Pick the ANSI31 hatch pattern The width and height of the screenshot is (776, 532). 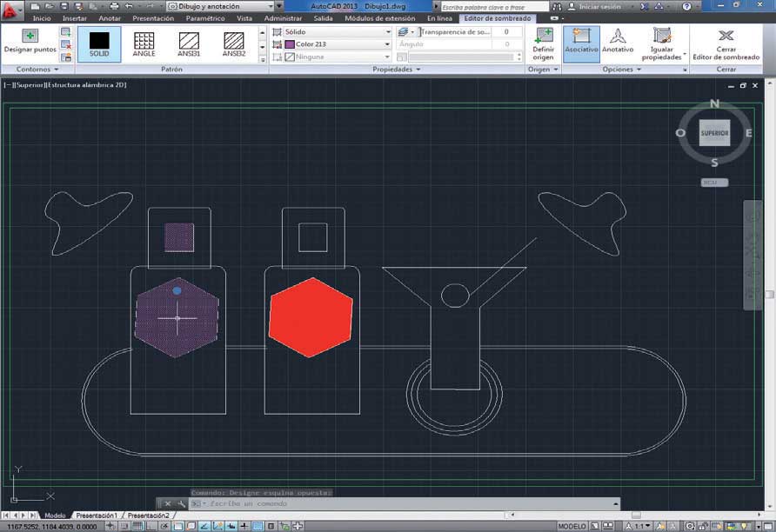[189, 44]
